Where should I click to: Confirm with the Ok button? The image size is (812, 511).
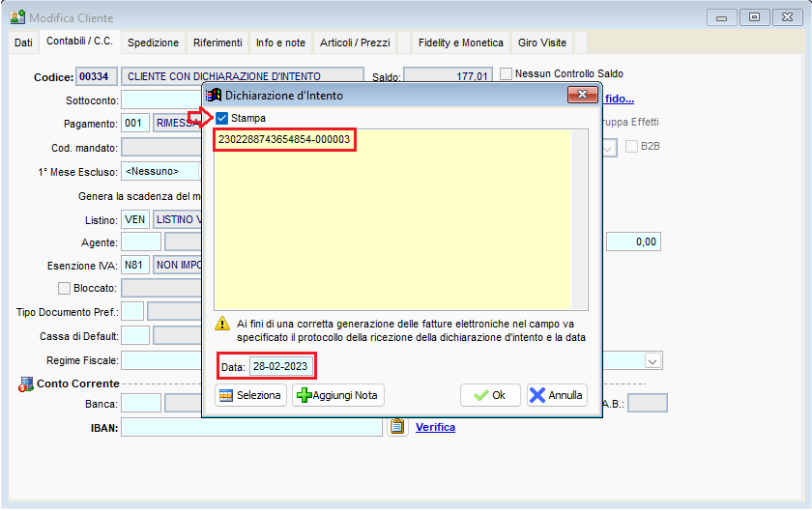pos(490,395)
